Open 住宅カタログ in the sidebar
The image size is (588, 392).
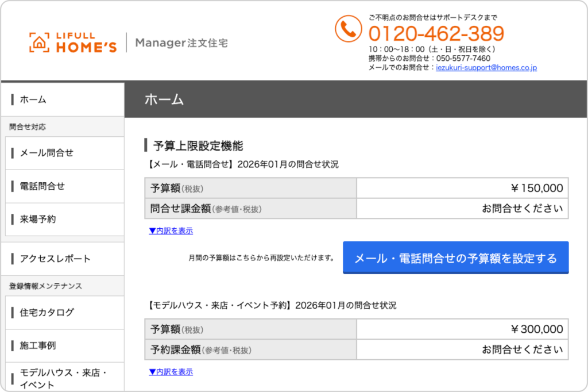coord(47,313)
